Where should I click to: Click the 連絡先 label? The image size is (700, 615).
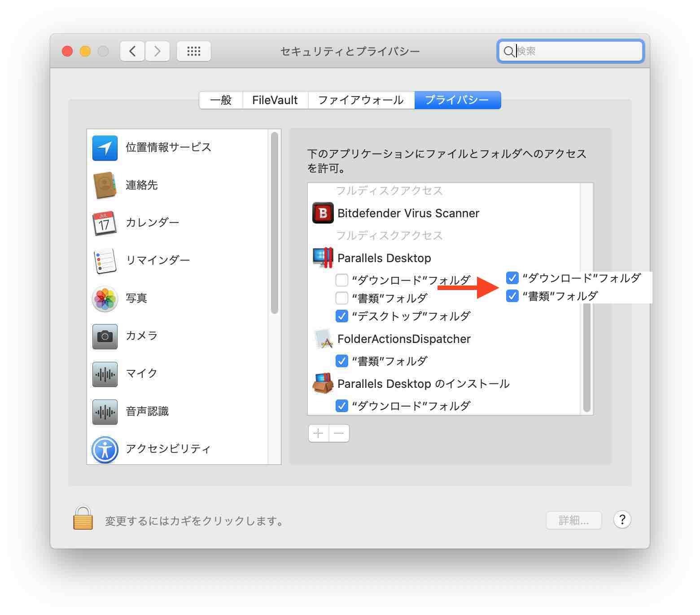click(142, 185)
